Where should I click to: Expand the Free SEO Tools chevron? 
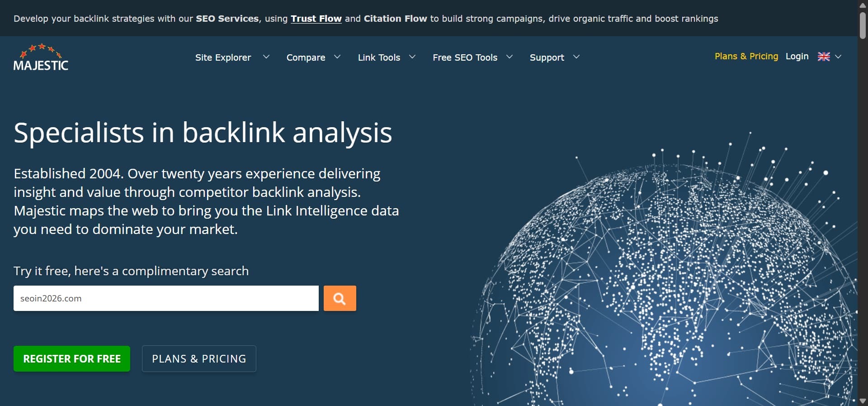[x=509, y=57]
